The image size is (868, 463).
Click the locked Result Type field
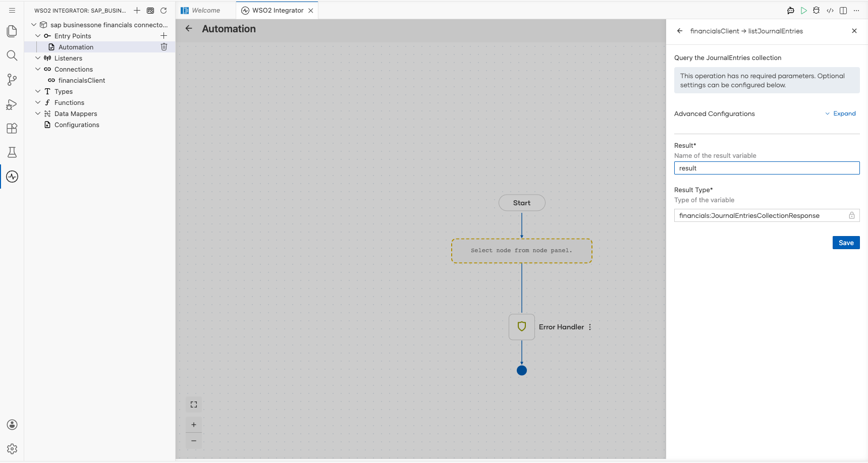(767, 215)
